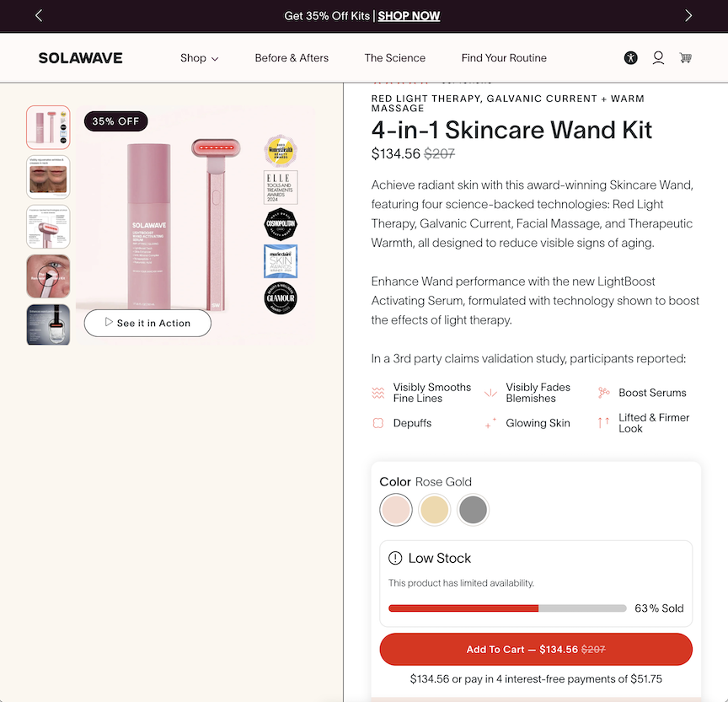Select the gray color swatch
This screenshot has height=702, width=728.
(473, 510)
